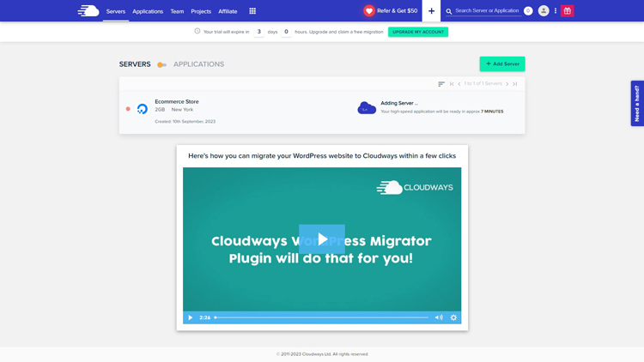Screen dimensions: 644x362
Task: Click the heart refer icon
Action: click(369, 10)
